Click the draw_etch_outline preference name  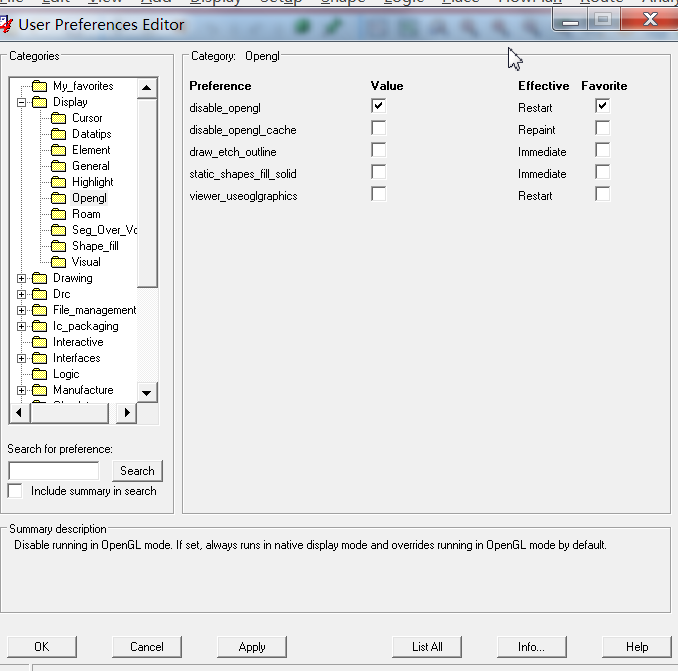pos(233,152)
